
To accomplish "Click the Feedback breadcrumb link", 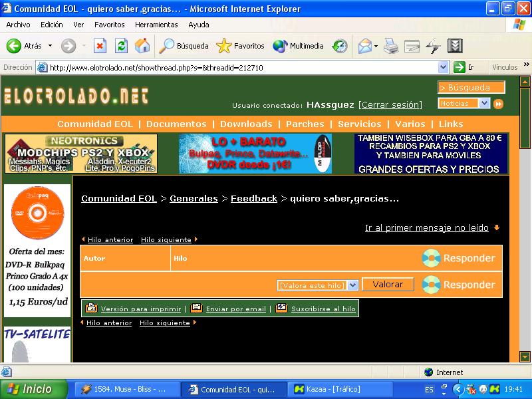I will click(254, 198).
